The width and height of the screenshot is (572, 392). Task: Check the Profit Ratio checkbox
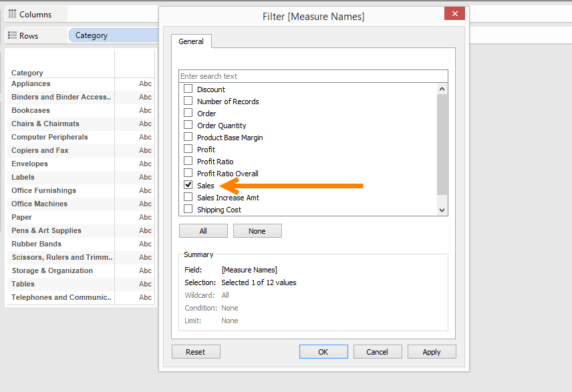(188, 161)
